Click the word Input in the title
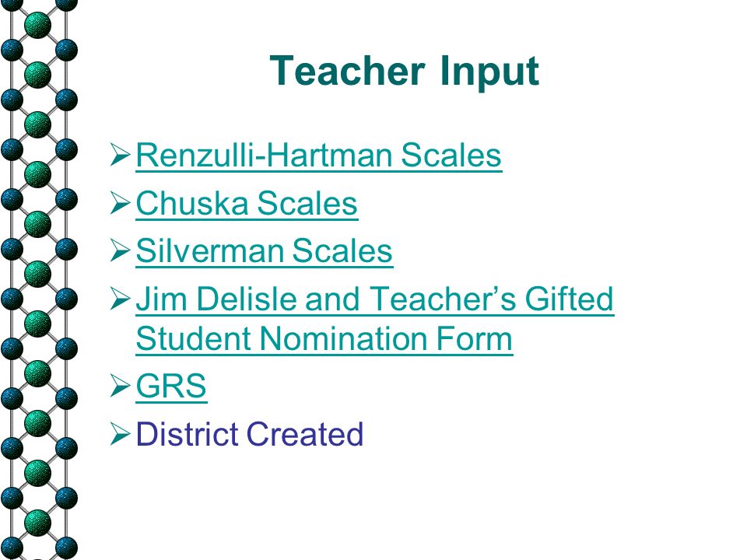The height and width of the screenshot is (560, 747). click(x=489, y=72)
